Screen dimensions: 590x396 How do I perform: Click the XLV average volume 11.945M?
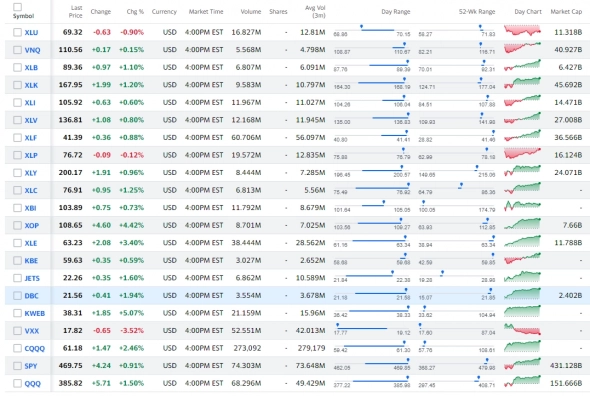[x=310, y=120]
